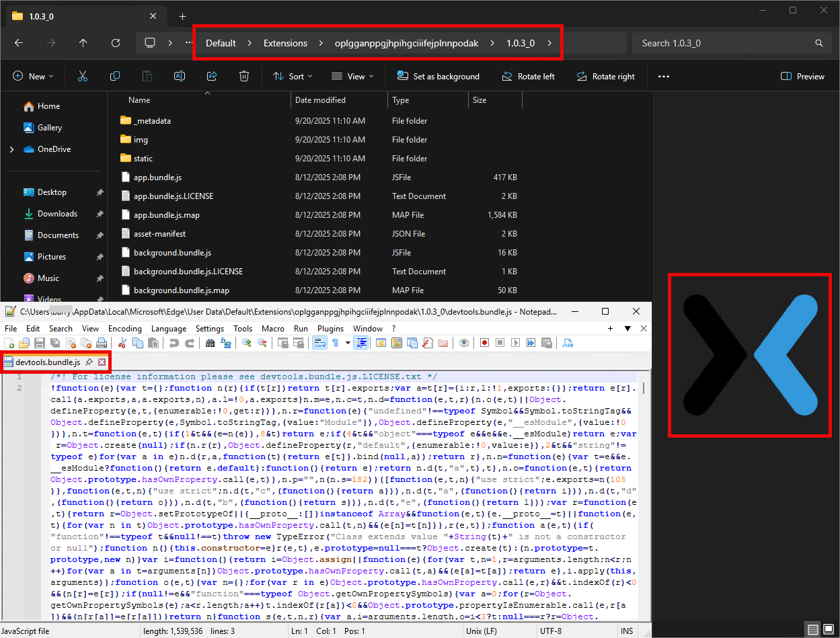Screen dimensions: 840x638
Task: Refresh the Explorer folder view
Action: [x=116, y=43]
